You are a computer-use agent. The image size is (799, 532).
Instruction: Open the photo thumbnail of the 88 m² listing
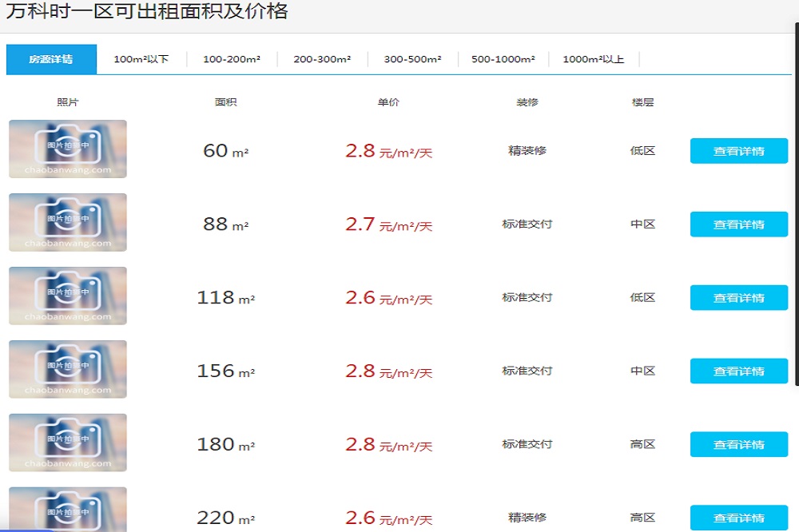(68, 222)
